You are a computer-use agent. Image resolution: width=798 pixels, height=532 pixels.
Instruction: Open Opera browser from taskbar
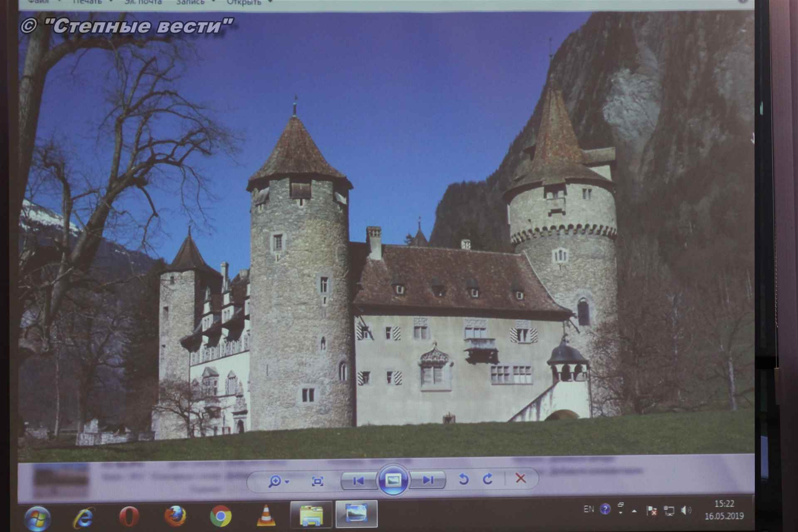[129, 517]
